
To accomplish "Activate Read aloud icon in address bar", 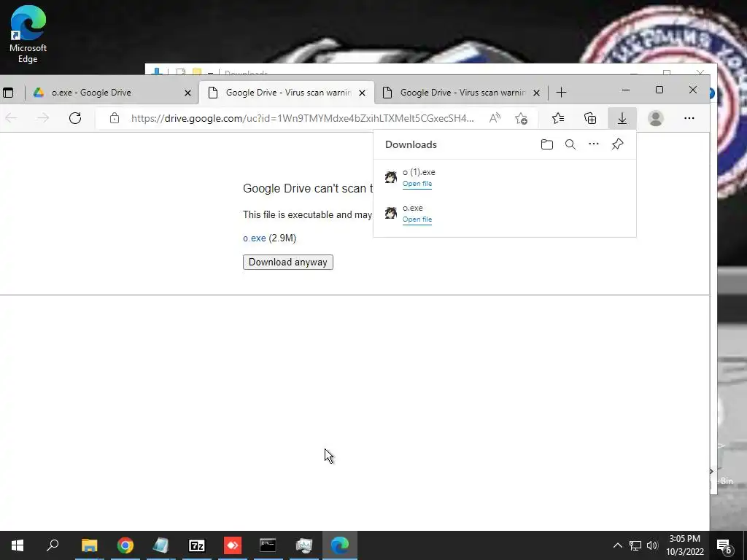I will pyautogui.click(x=495, y=118).
